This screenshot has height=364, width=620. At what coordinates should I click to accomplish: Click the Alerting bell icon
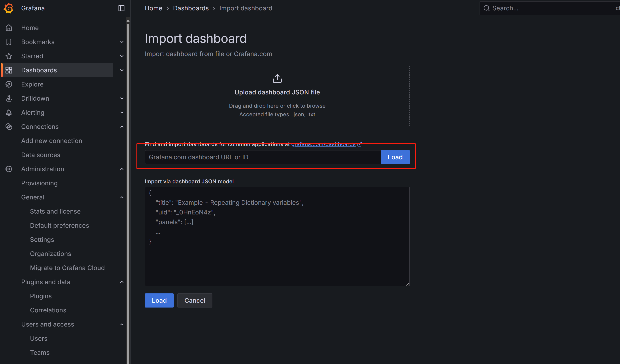pyautogui.click(x=9, y=113)
